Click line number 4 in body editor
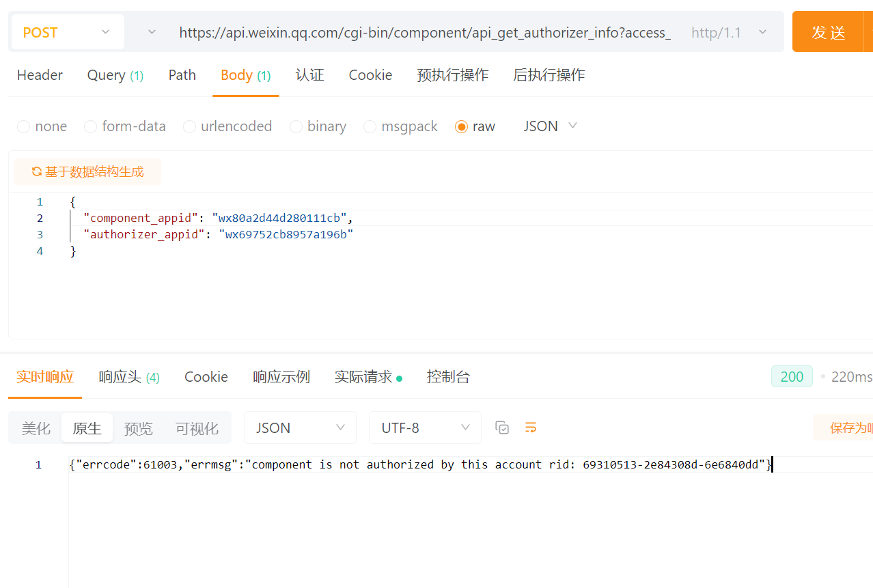This screenshot has width=873, height=588. [40, 251]
